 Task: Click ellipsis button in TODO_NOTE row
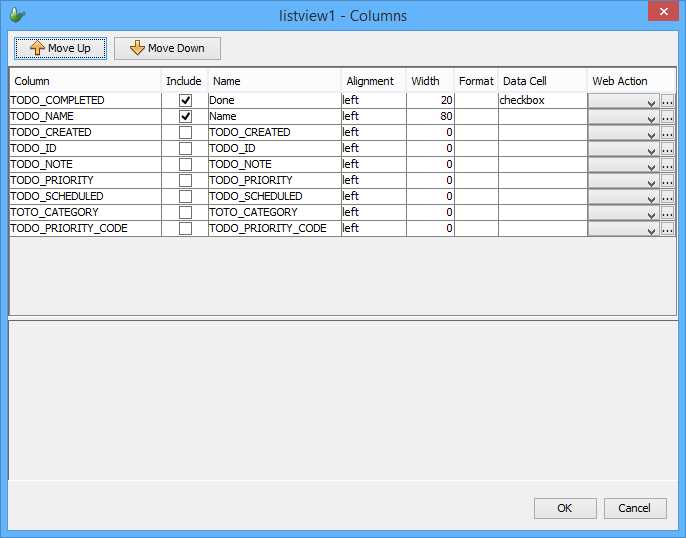667,165
